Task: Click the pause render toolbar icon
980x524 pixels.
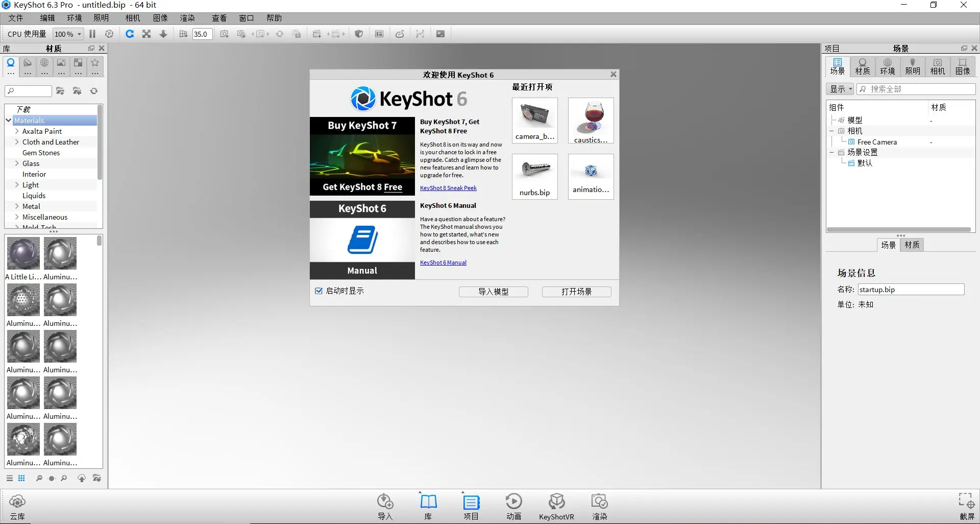Action: point(92,34)
